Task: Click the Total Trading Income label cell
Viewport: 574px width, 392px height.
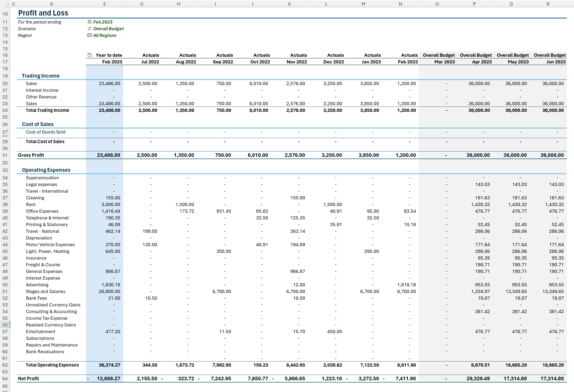Action: point(47,110)
